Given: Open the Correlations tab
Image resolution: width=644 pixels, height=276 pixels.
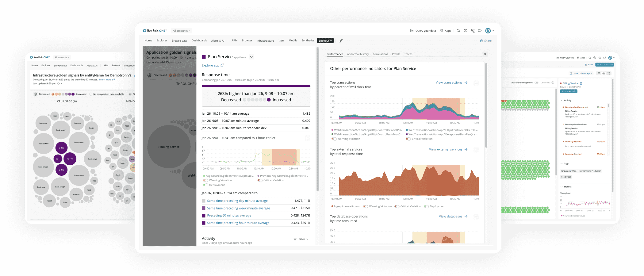Looking at the screenshot, I should 380,54.
